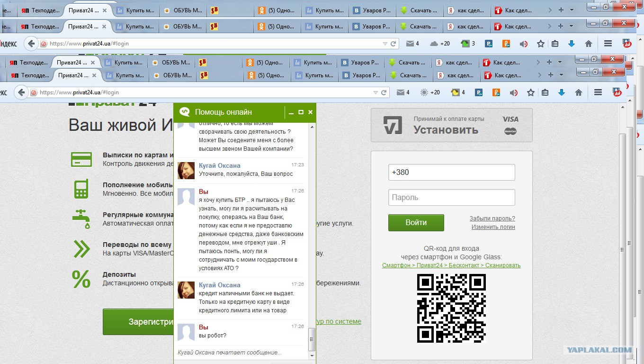
Task: Open the mail envelope counter beside the sun weather
Action: pyautogui.click(x=403, y=92)
